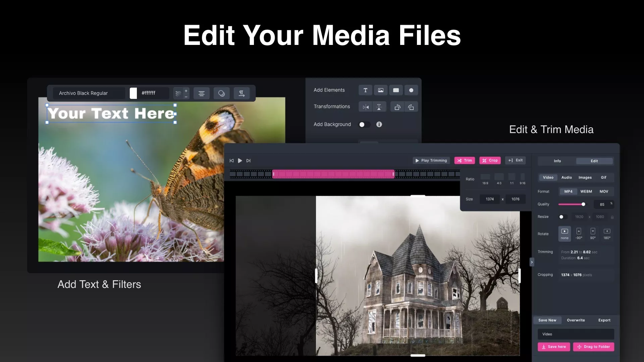Click the Quality slider handle
Viewport: 644px width, 362px height.
coord(583,204)
